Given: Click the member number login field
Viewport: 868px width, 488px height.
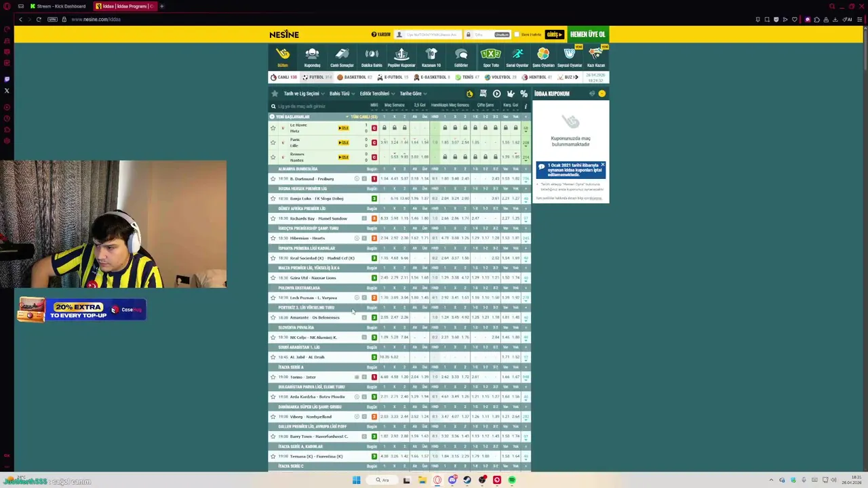Looking at the screenshot, I should [429, 35].
